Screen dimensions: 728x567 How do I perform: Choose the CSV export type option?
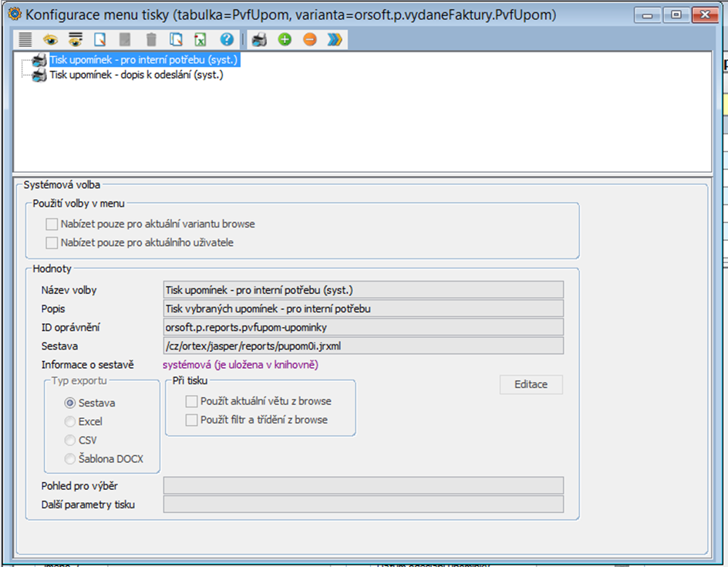[71, 440]
